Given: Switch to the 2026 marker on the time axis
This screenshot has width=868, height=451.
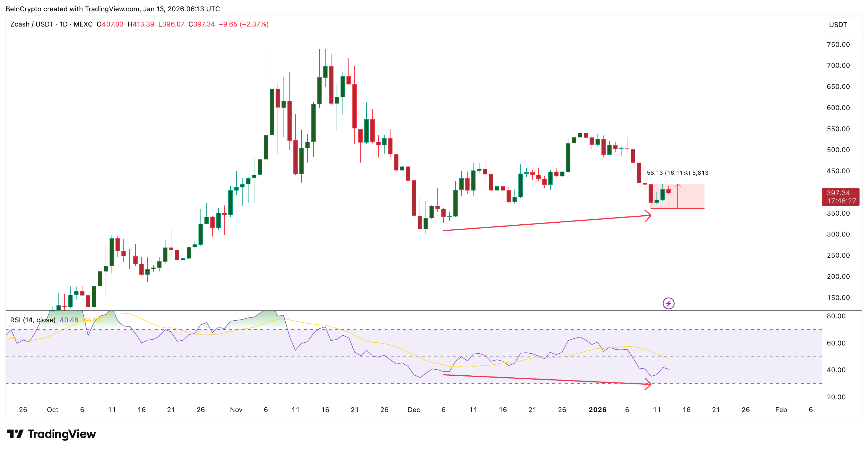Looking at the screenshot, I should (x=597, y=410).
